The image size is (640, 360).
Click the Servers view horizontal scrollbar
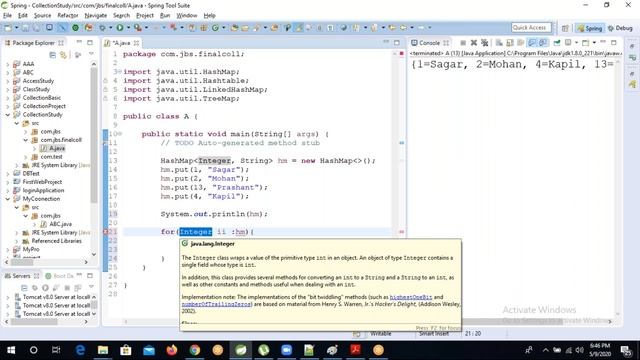click(x=34, y=322)
